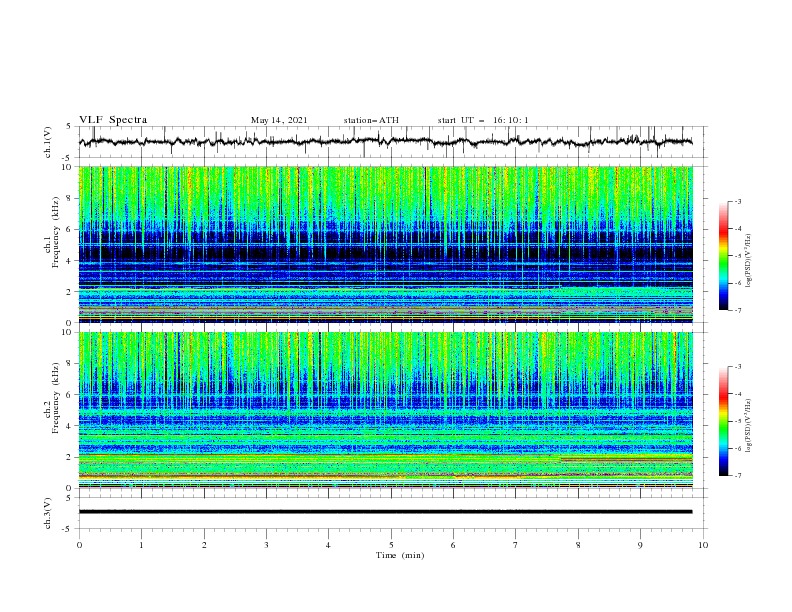Click the 'start UT = 16:10:1' label

483,120
